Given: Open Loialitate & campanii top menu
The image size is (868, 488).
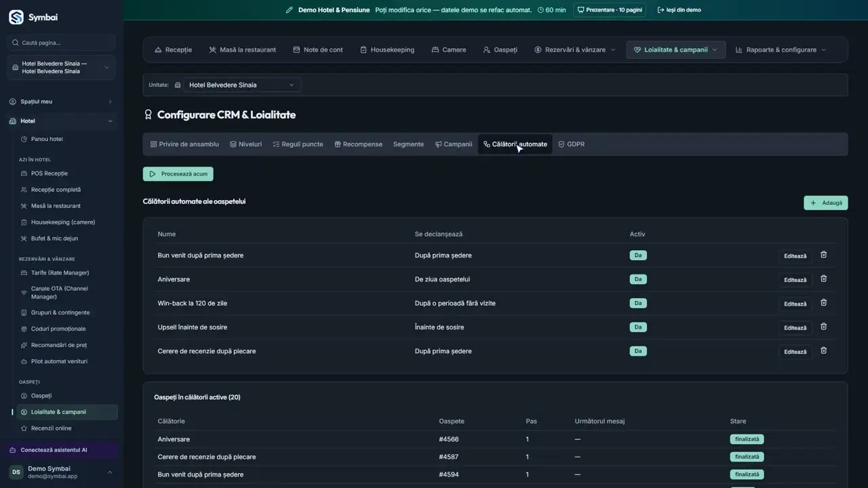Looking at the screenshot, I should coord(675,49).
